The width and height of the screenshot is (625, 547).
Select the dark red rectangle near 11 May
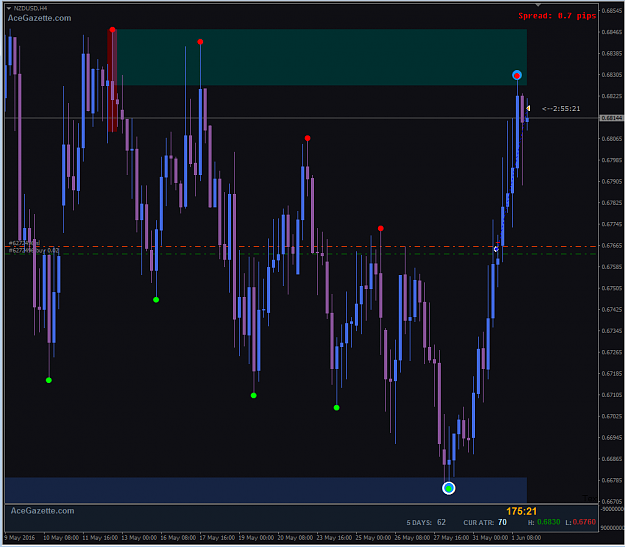pyautogui.click(x=112, y=81)
